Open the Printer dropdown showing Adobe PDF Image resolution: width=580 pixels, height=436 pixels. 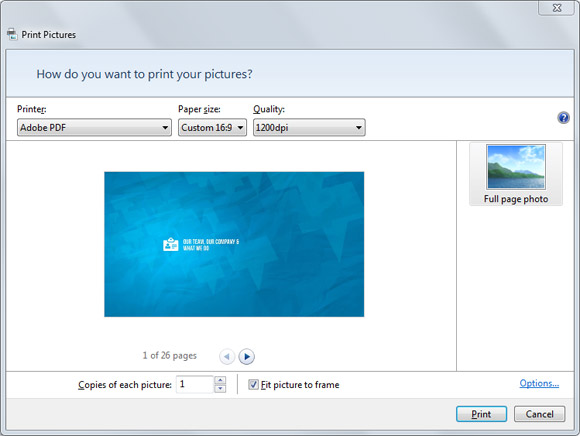click(94, 128)
